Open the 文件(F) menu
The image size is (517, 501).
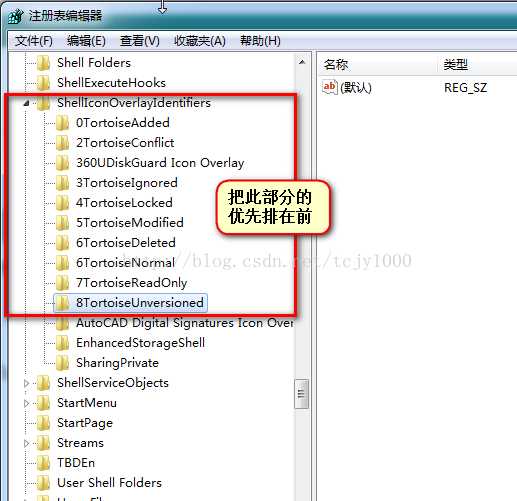point(34,41)
